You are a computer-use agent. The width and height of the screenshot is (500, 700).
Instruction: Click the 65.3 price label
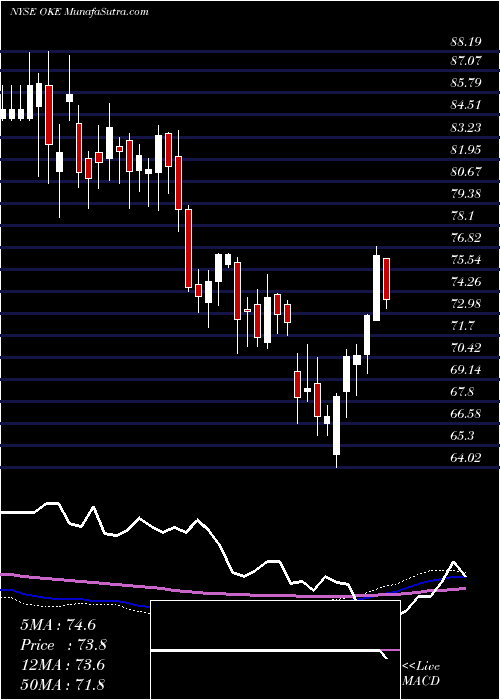tap(463, 435)
